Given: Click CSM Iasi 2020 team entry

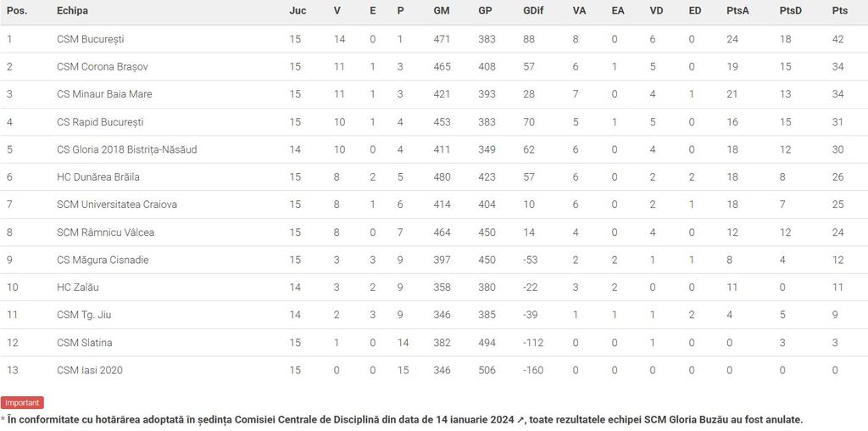Looking at the screenshot, I should [89, 370].
